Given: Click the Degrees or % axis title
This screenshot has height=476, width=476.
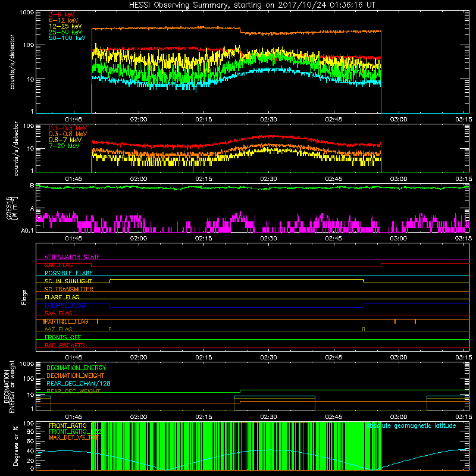Looking at the screenshot, I should (x=15, y=446).
